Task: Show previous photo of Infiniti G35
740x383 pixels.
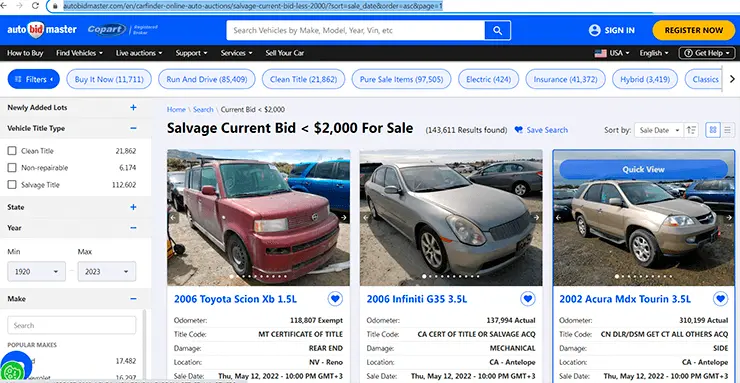Action: pos(366,217)
